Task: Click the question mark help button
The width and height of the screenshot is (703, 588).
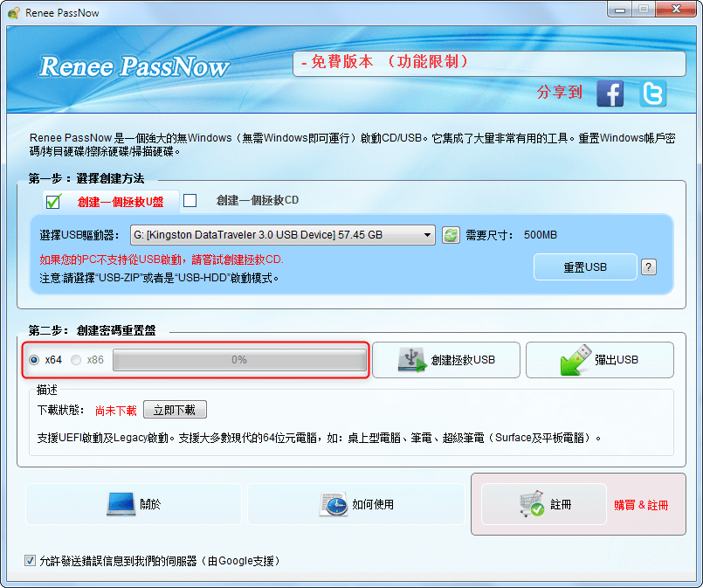Action: [649, 267]
